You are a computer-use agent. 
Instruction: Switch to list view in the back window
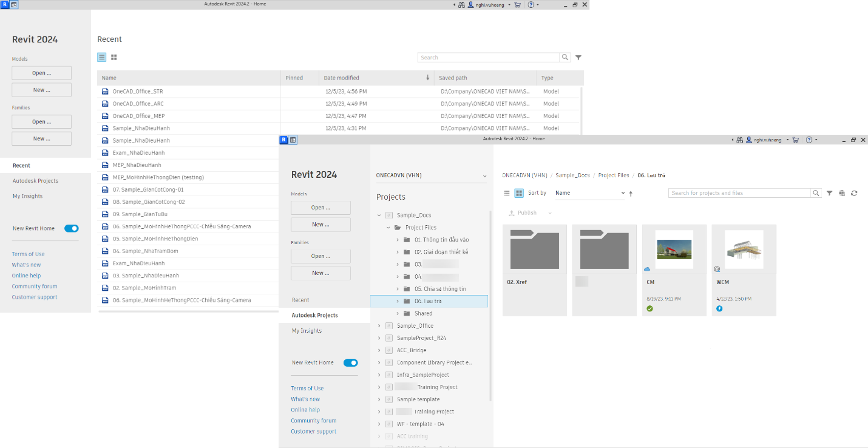pyautogui.click(x=102, y=57)
